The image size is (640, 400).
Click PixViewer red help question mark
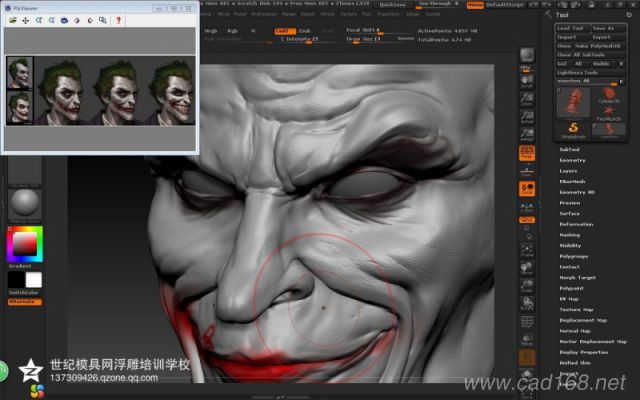118,20
